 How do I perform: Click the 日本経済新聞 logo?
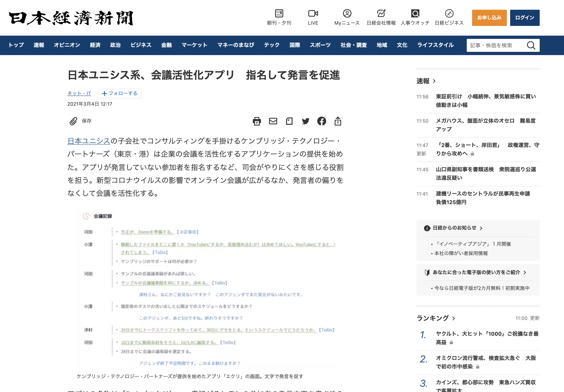pos(71,18)
